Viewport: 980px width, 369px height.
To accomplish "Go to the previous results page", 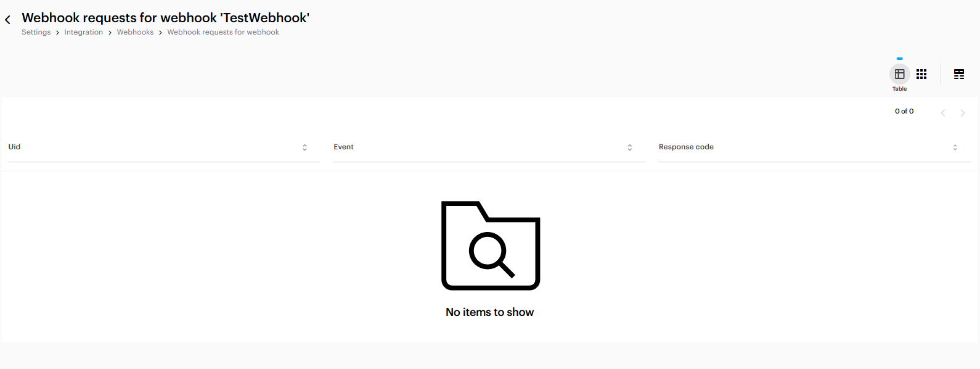I will pyautogui.click(x=942, y=112).
